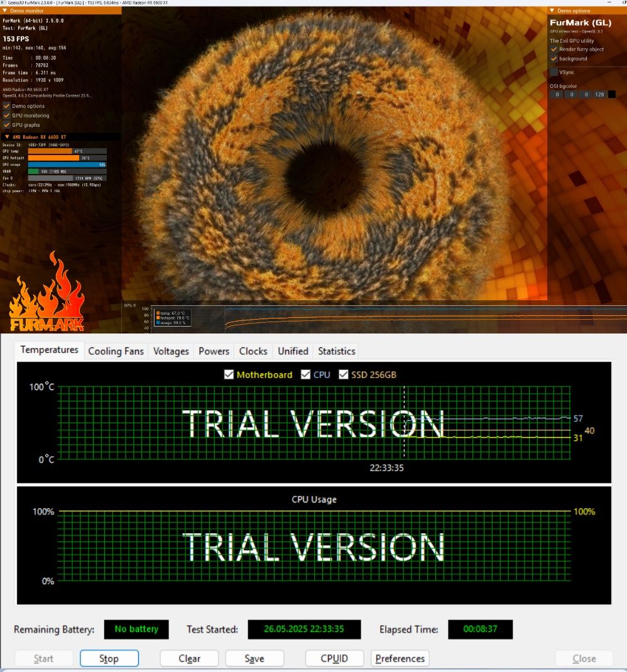Uncheck the GPU graphs checkbox
Screen dimensions: 627x672
click(x=6, y=125)
